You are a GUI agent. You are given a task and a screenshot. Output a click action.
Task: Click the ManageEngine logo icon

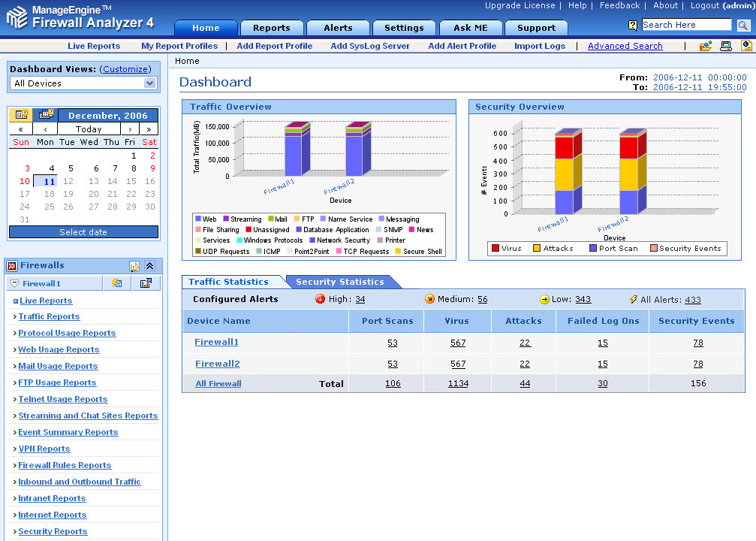[17, 17]
